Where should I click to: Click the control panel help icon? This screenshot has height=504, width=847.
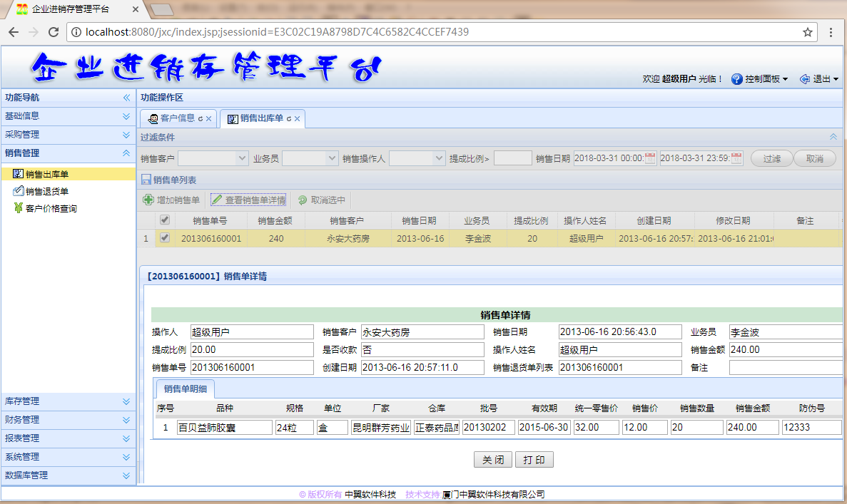click(737, 79)
